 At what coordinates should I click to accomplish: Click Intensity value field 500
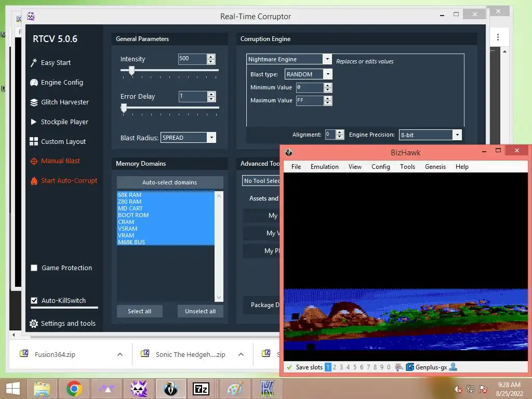pos(192,59)
